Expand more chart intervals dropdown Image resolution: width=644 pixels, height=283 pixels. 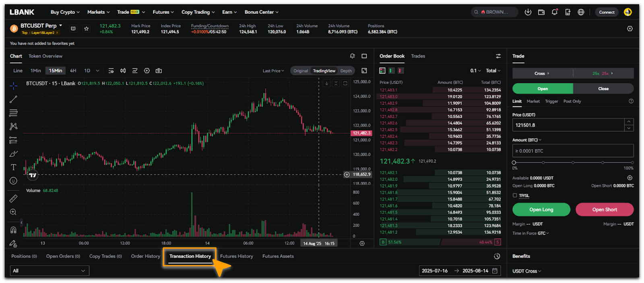[97, 71]
